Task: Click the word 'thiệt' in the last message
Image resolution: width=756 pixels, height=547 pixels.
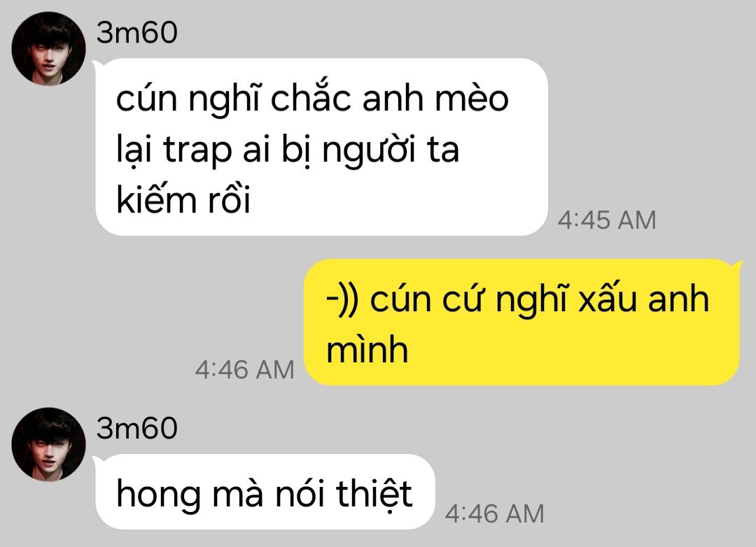Action: (x=374, y=495)
